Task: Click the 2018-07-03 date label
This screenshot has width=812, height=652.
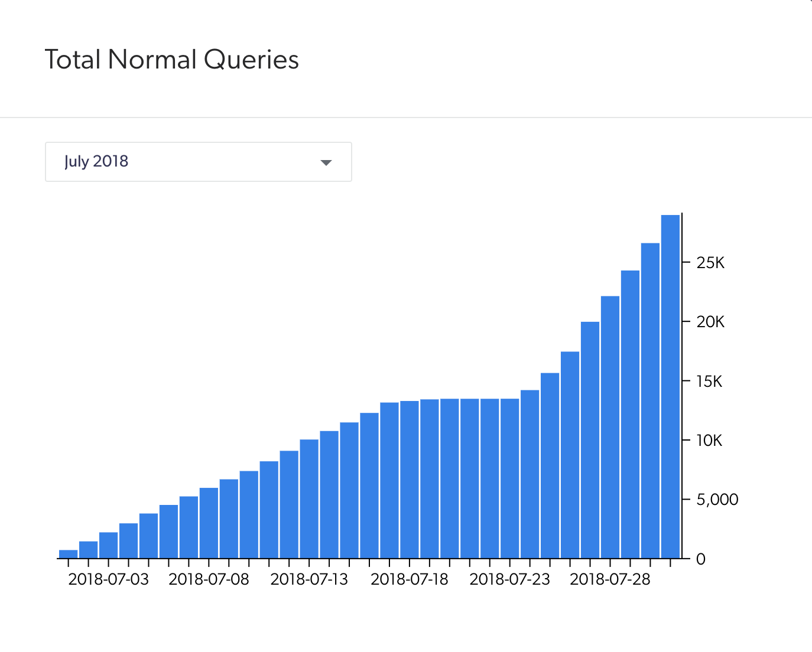Action: 109,579
